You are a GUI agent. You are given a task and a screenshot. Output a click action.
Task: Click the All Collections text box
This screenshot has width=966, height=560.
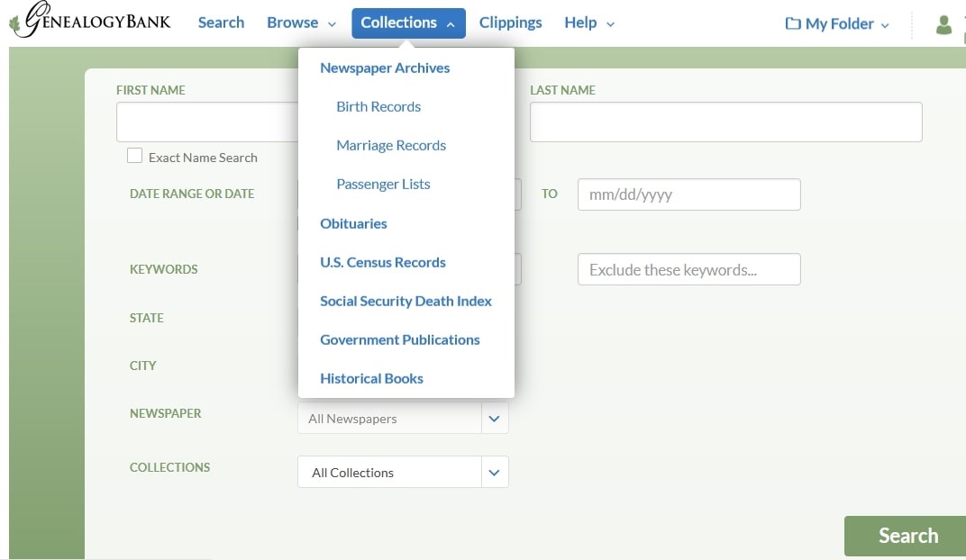click(x=389, y=472)
